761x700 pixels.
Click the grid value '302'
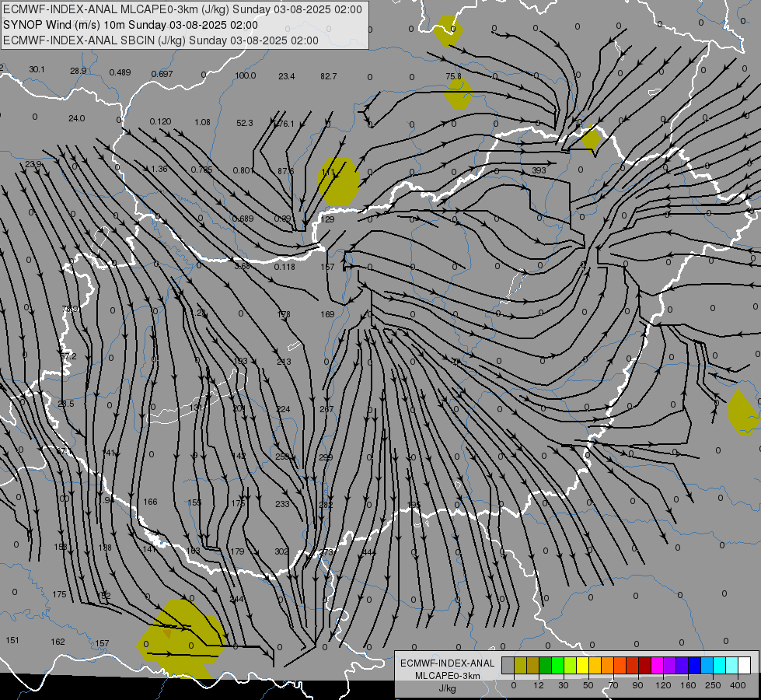click(x=281, y=551)
